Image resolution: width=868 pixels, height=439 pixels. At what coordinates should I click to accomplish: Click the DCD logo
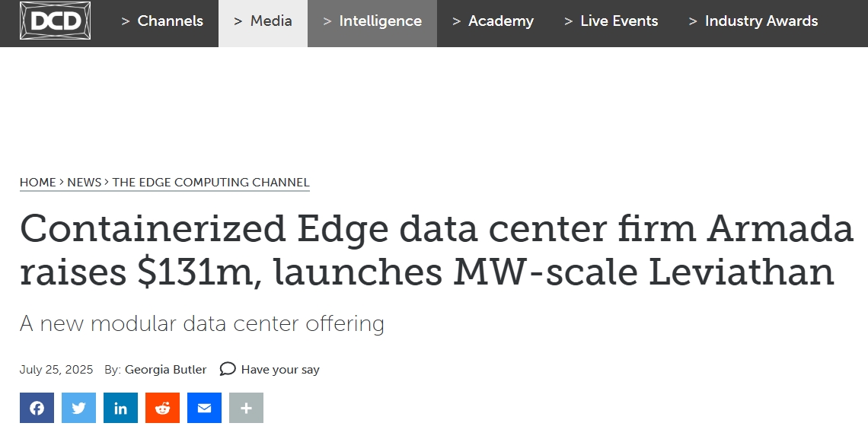pos(55,21)
